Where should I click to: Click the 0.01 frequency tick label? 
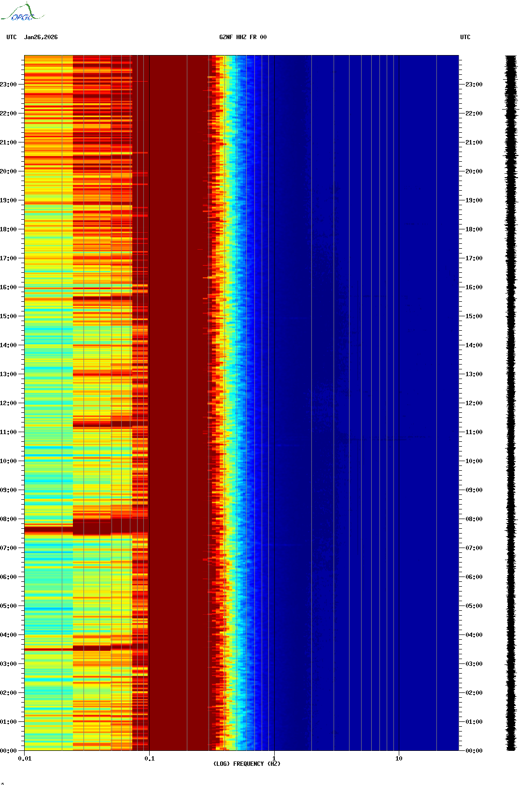click(25, 759)
